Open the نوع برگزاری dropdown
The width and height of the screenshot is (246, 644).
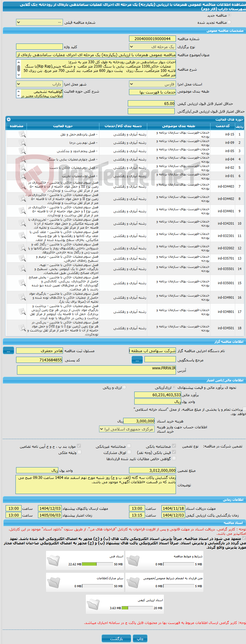point(152,47)
